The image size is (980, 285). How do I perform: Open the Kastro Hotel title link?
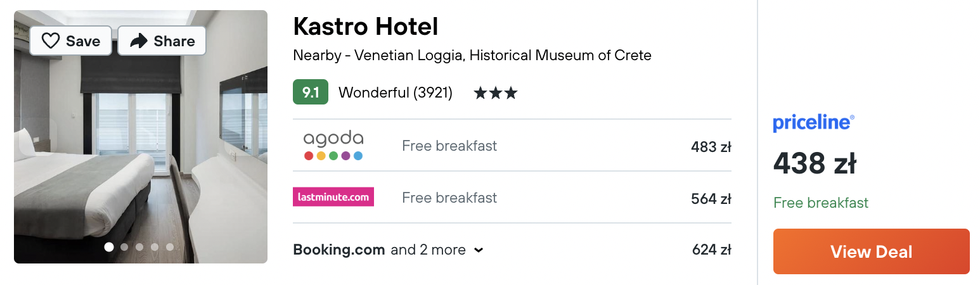tap(366, 27)
